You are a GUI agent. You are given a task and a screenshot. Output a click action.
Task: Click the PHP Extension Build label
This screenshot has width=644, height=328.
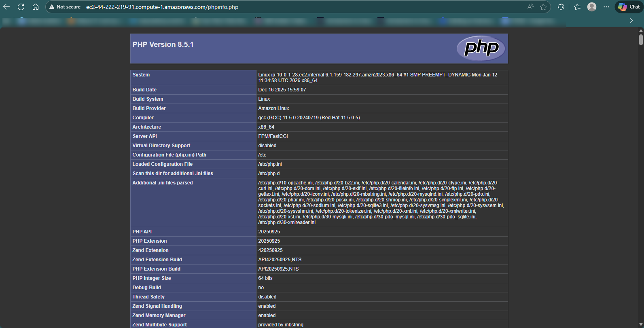click(157, 269)
